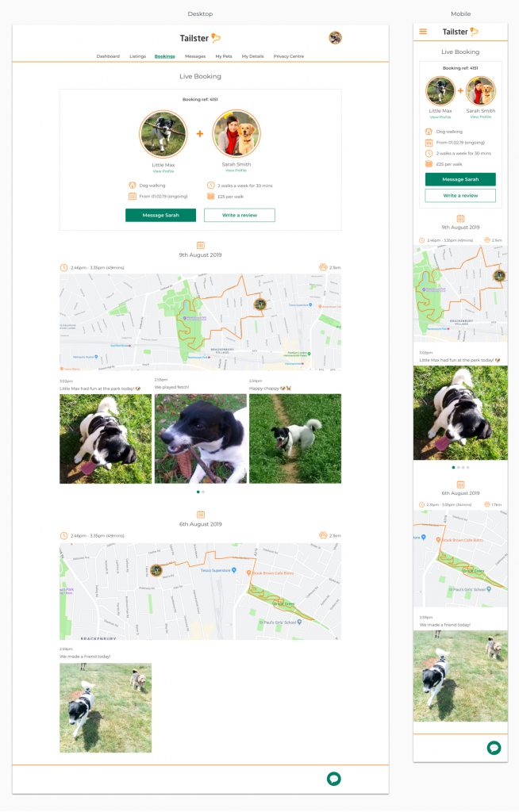Go to the Messages tab
Viewport: 519px width, 812px height.
point(195,56)
